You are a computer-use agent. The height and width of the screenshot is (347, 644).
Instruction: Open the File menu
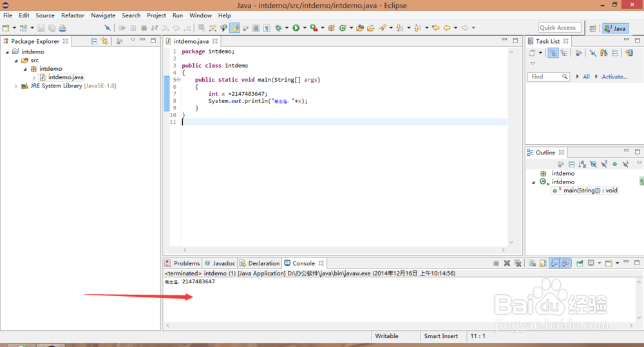pos(8,15)
